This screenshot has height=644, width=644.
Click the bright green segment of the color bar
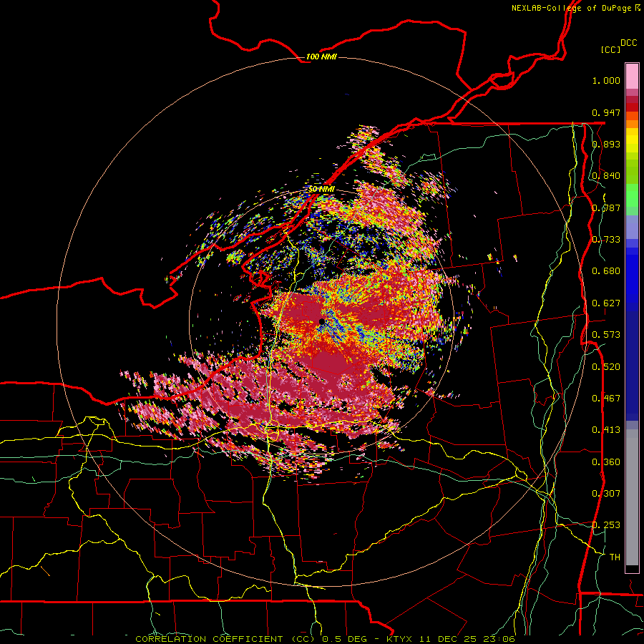click(x=632, y=195)
